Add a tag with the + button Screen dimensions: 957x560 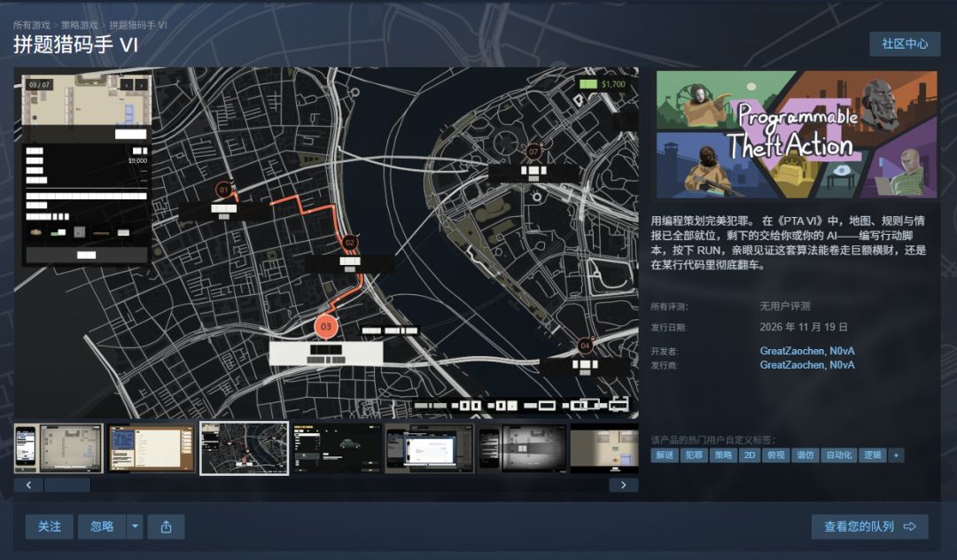coord(896,455)
